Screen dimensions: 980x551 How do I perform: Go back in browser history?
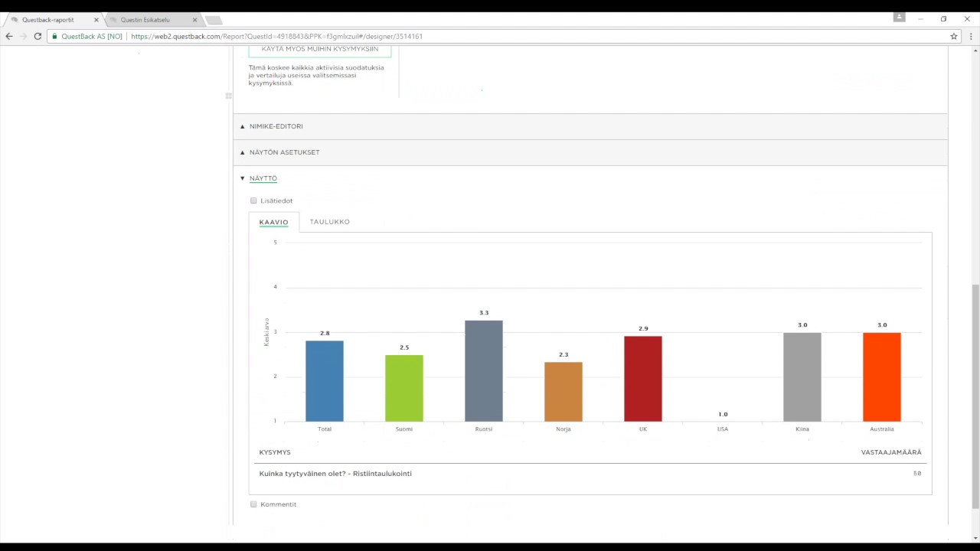click(x=8, y=36)
